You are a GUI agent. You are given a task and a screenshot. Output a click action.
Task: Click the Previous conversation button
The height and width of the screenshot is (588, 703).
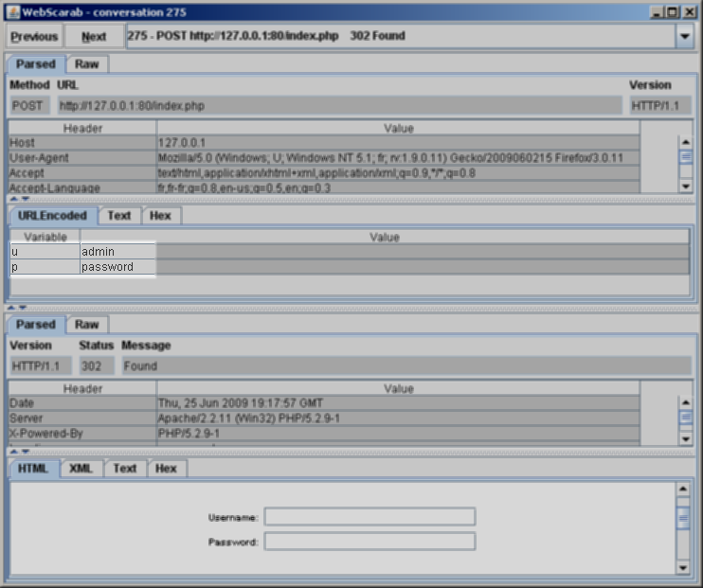point(35,37)
